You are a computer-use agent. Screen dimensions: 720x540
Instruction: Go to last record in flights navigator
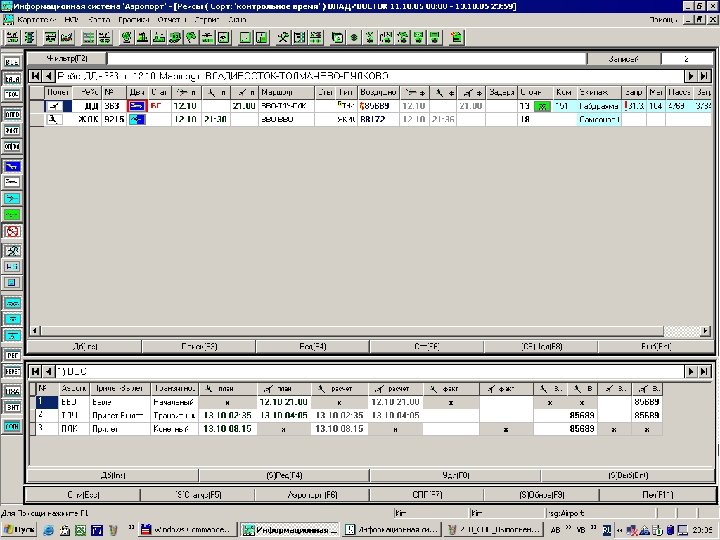706,77
